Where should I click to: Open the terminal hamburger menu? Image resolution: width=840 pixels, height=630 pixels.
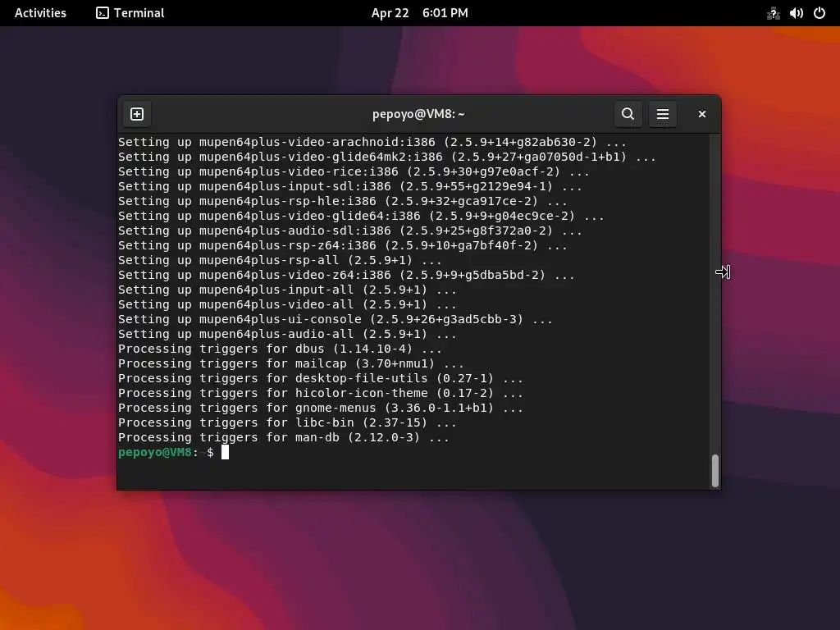click(x=663, y=114)
